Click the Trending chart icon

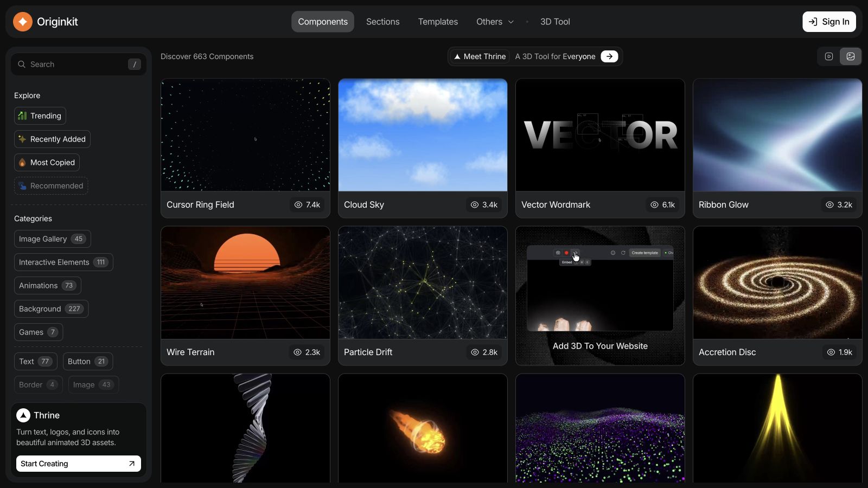click(x=22, y=115)
